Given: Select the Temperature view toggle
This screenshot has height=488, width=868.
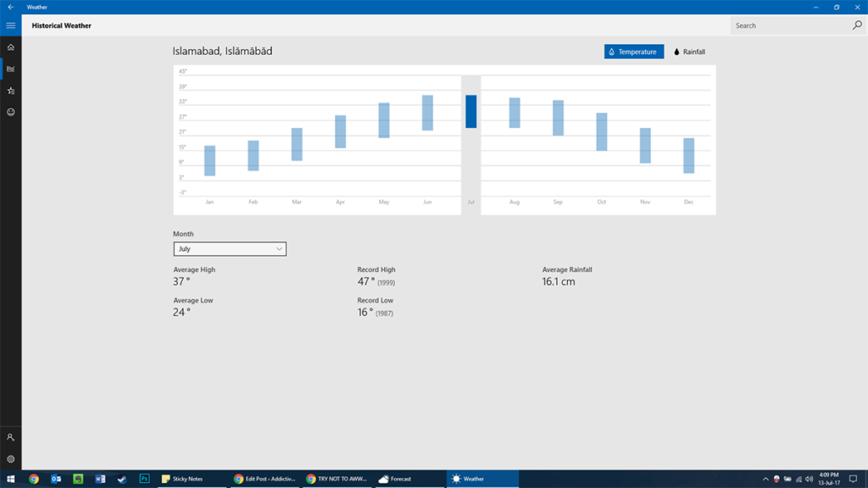Looking at the screenshot, I should coord(633,51).
